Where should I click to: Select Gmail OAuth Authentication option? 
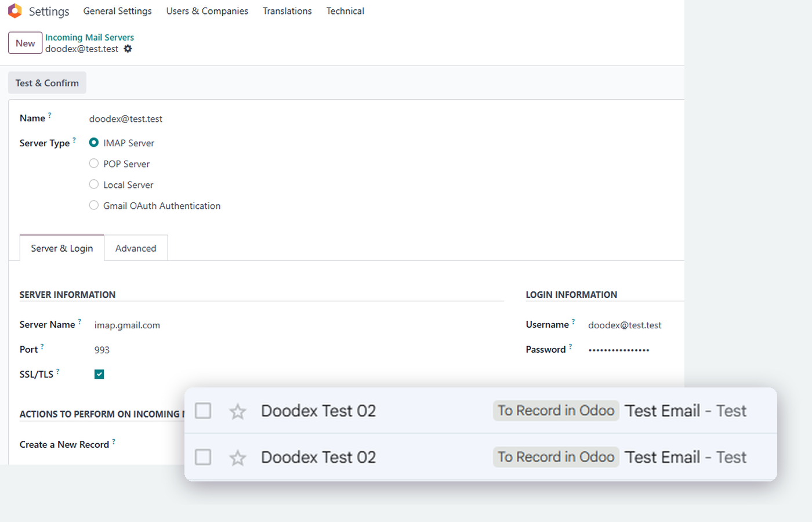94,205
